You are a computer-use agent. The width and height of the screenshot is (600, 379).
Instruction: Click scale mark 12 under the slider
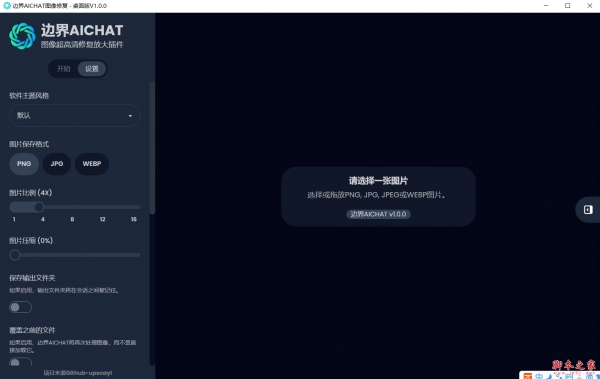103,219
